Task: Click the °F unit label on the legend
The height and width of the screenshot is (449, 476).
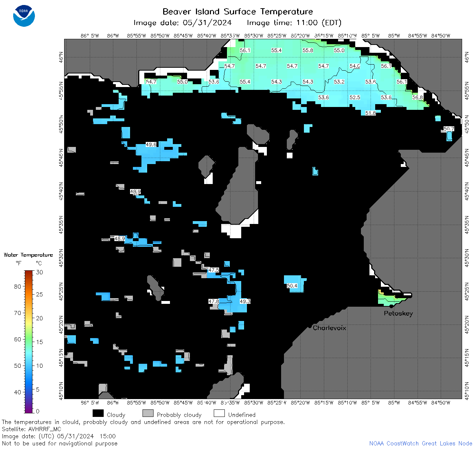Action: [19, 263]
